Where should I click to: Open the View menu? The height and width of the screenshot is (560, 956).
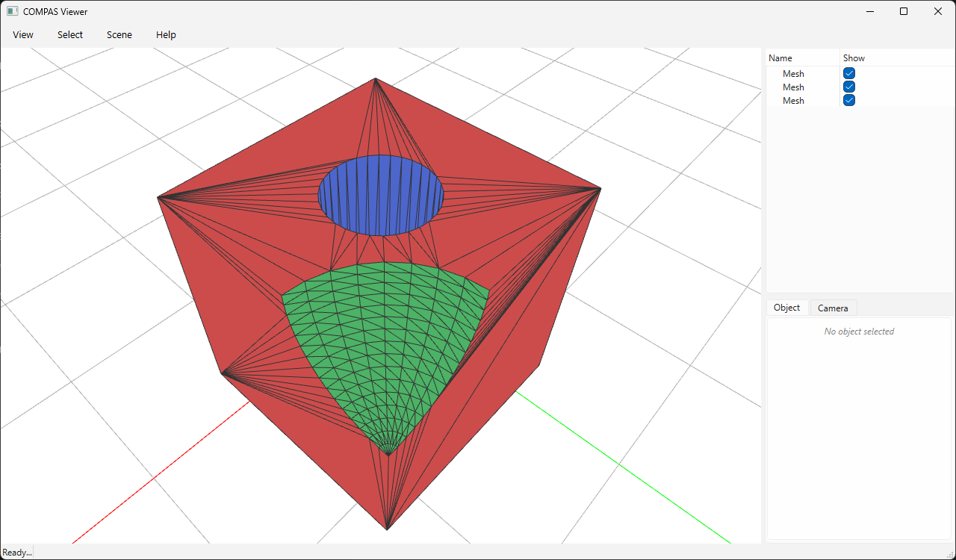coord(23,35)
